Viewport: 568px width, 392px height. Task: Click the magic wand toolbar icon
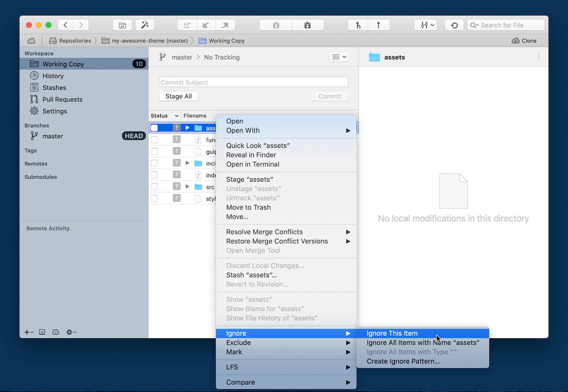coord(145,25)
